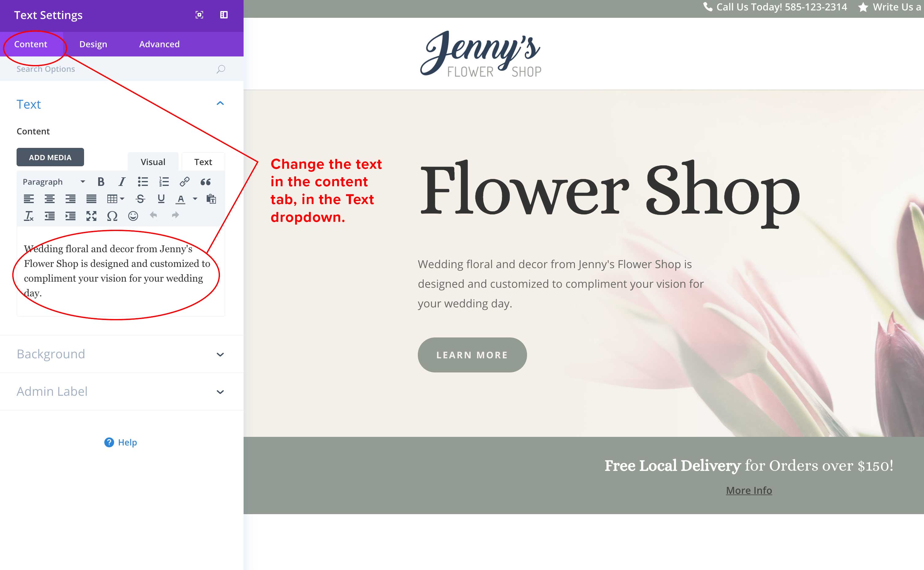Switch to the Advanced tab
This screenshot has width=924, height=570.
pyautogui.click(x=159, y=44)
